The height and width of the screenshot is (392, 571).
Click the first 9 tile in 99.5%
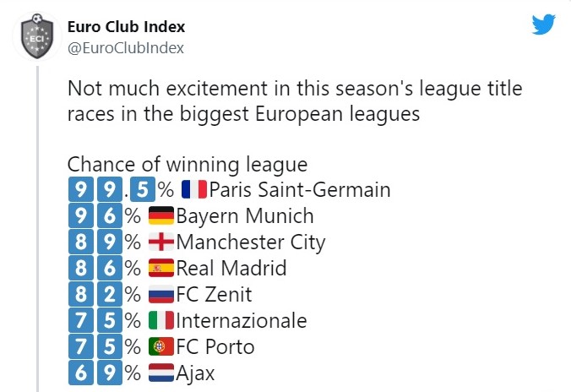(x=81, y=189)
